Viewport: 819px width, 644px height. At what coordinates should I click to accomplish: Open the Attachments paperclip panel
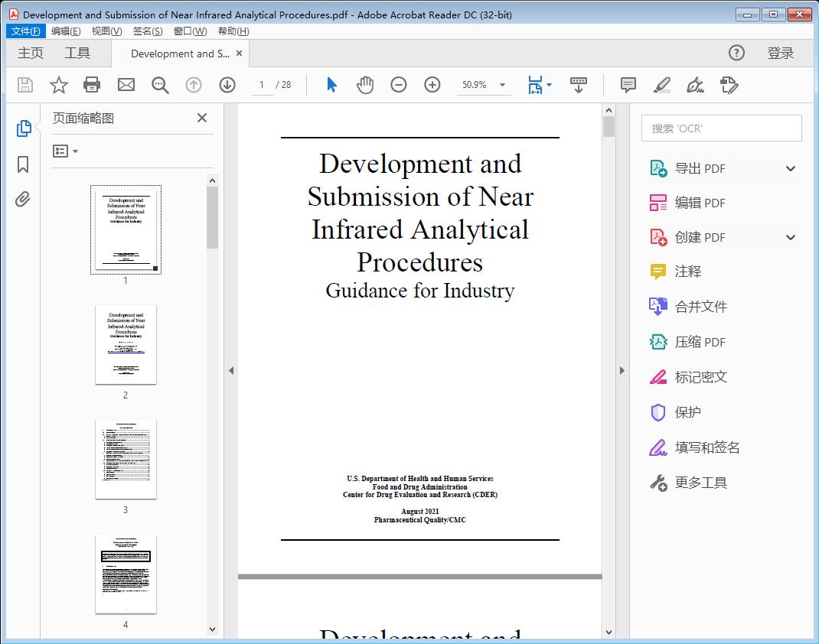click(x=22, y=199)
